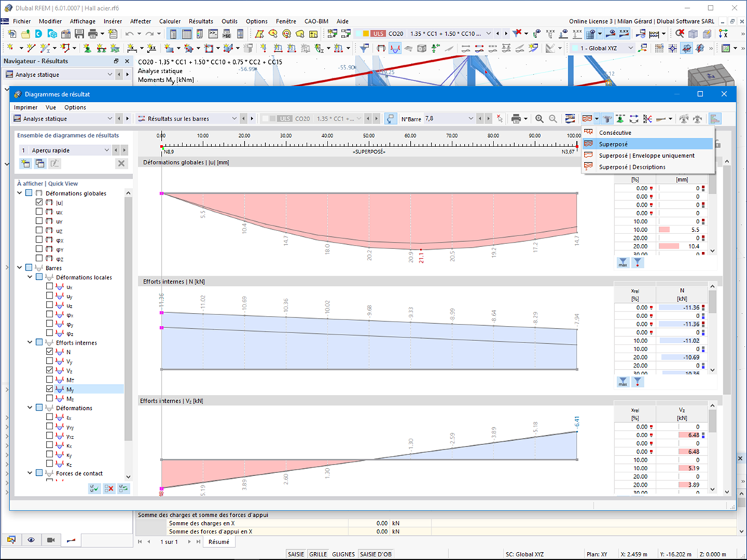Collapse the Déformations globales tree node
Viewport: 747px width, 560px height.
[x=19, y=193]
